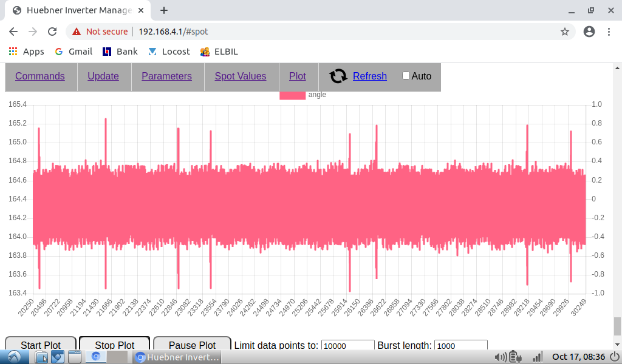Open Chrome's three-dot menu
Screen dimensions: 622x364
coord(609,32)
